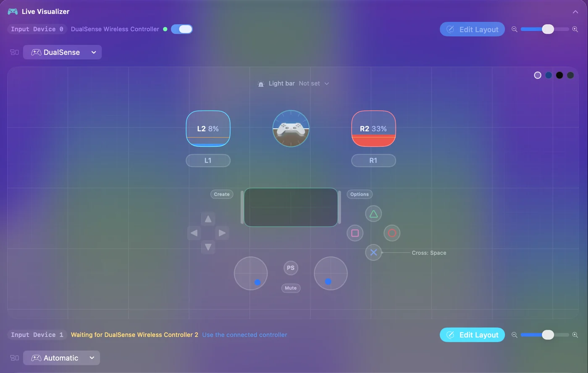Select the black color theme dot
The height and width of the screenshot is (373, 588).
click(x=559, y=75)
